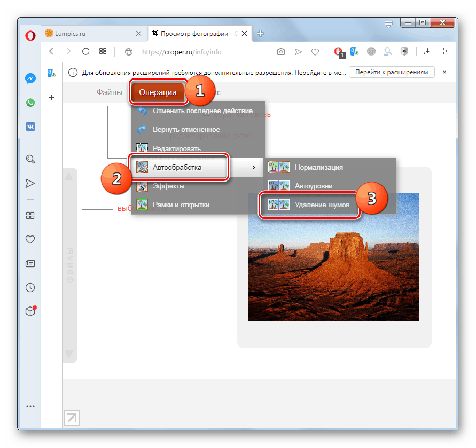
Task: Click the arrow icon at page bottom-left
Action: click(x=72, y=418)
